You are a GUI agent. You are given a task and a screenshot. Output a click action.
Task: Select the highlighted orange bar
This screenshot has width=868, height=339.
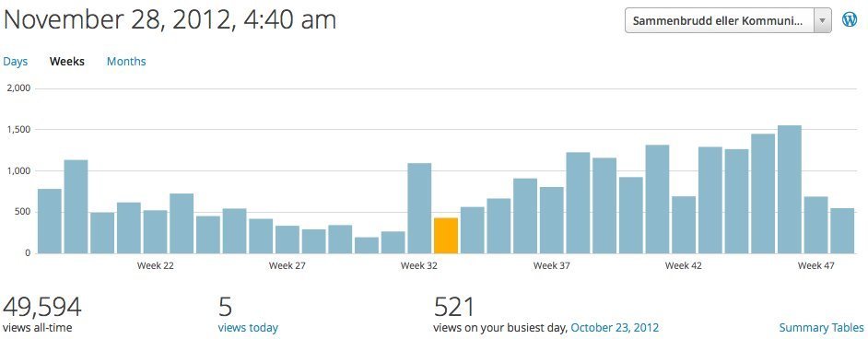(x=446, y=236)
